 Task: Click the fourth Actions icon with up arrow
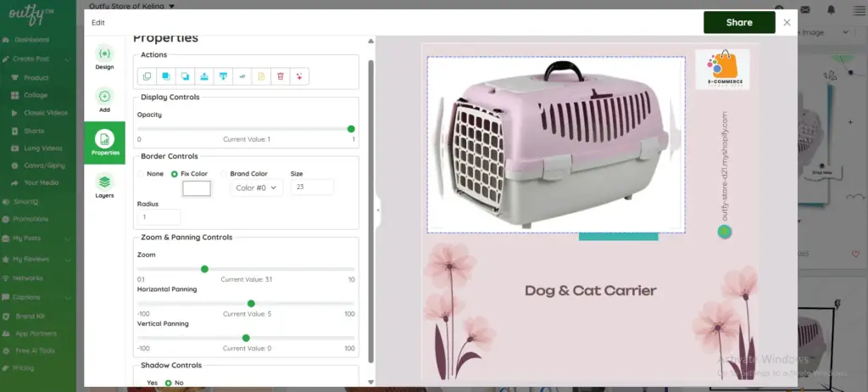pyautogui.click(x=204, y=76)
